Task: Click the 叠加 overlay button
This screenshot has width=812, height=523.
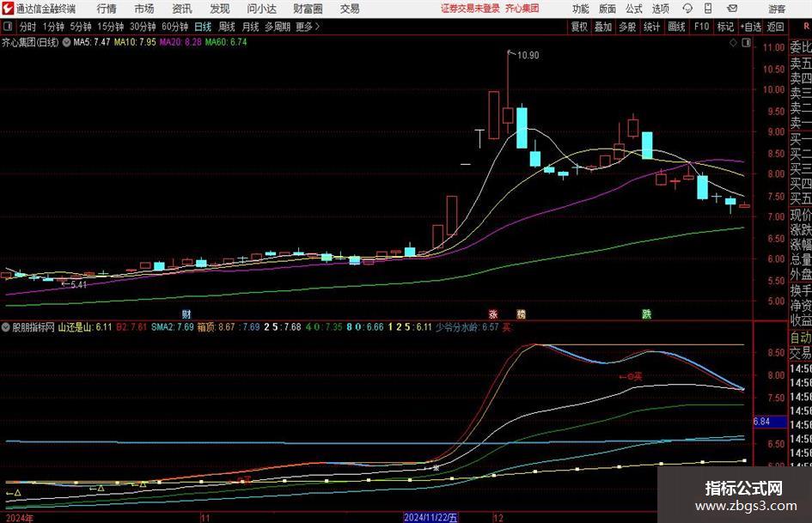Action: tap(603, 27)
